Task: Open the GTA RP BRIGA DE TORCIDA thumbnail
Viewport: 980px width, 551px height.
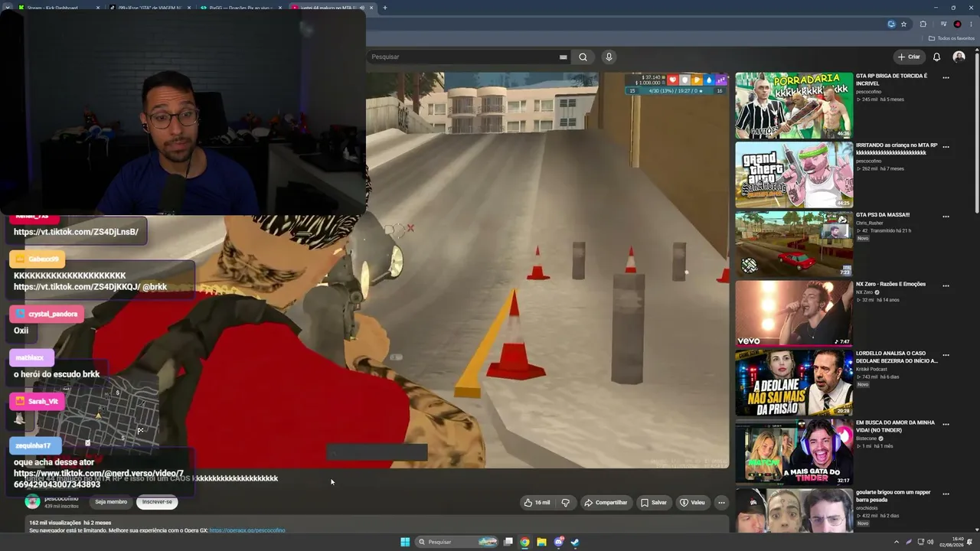Action: (x=794, y=106)
